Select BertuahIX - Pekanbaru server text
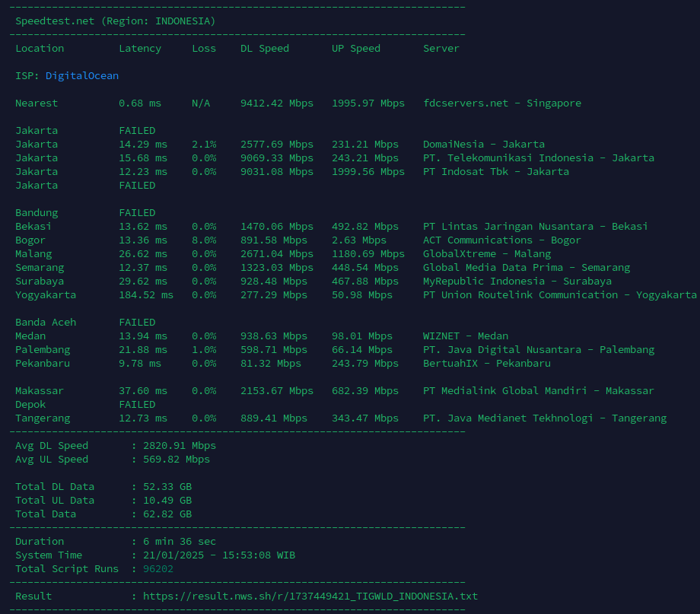Viewport: 700px width, 614px height. 487,363
